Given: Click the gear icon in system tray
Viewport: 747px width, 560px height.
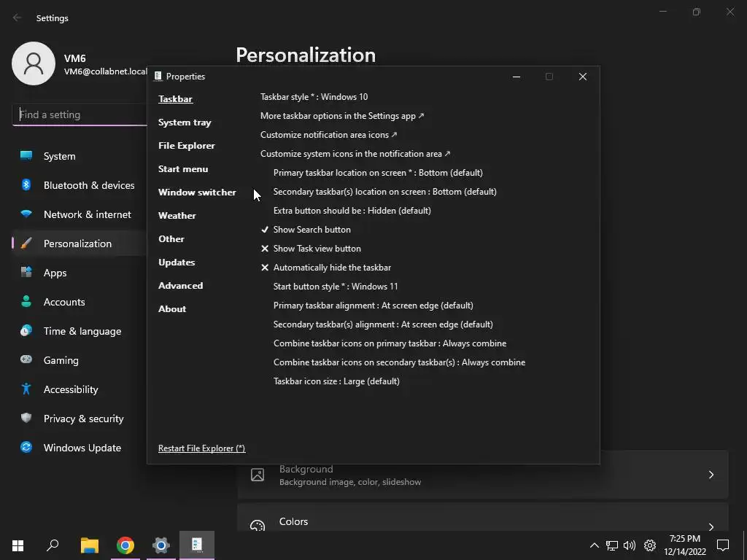Looking at the screenshot, I should tap(650, 545).
